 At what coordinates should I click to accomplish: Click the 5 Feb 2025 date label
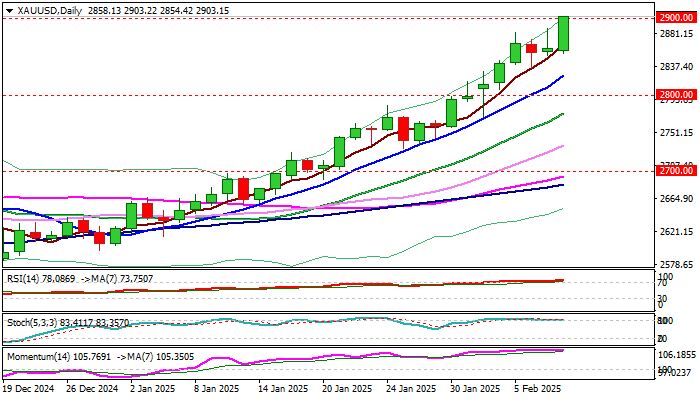point(539,388)
